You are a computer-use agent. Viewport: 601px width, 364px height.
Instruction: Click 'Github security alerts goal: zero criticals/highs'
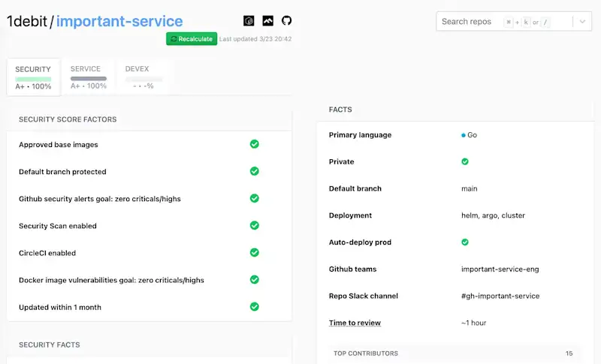pos(100,199)
